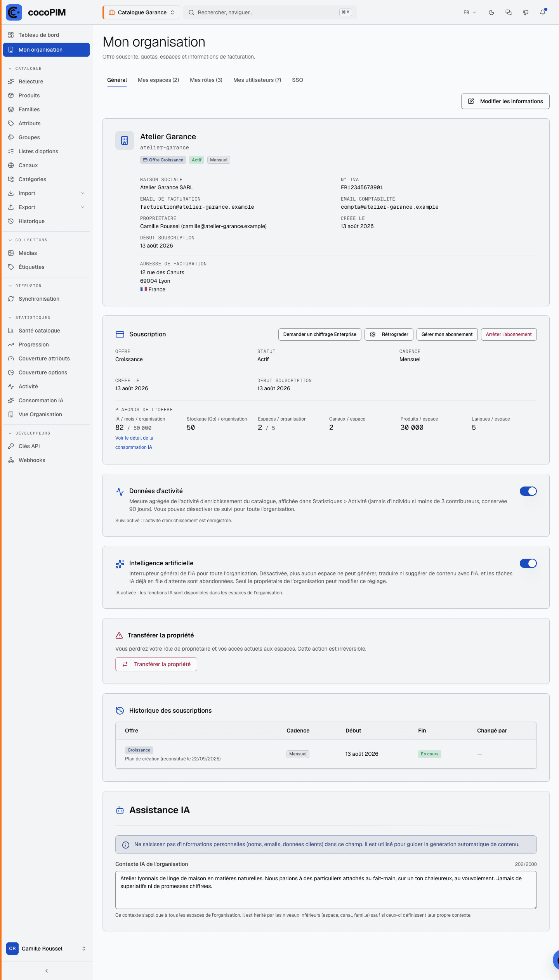The width and height of the screenshot is (559, 980).
Task: Open the Catalogue Garance workspace selector
Action: tap(141, 12)
